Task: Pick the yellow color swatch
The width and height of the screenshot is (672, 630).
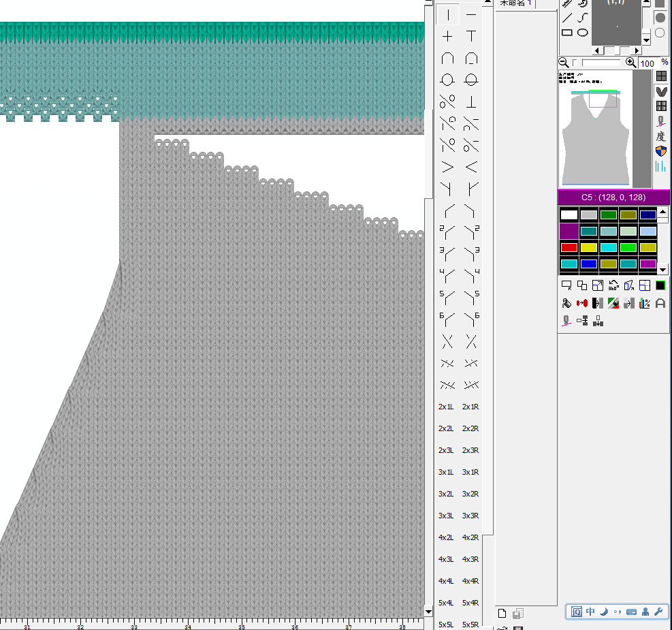Action: pyautogui.click(x=588, y=247)
